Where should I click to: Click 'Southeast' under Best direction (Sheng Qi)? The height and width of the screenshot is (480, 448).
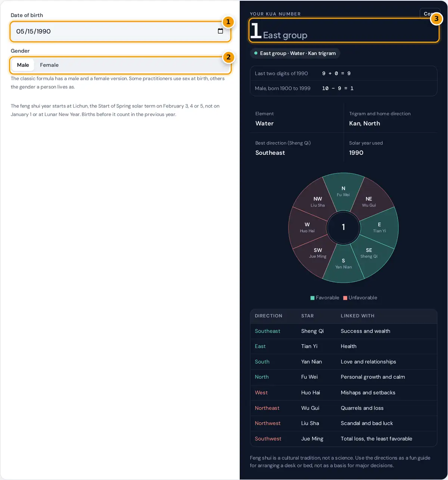(x=270, y=153)
